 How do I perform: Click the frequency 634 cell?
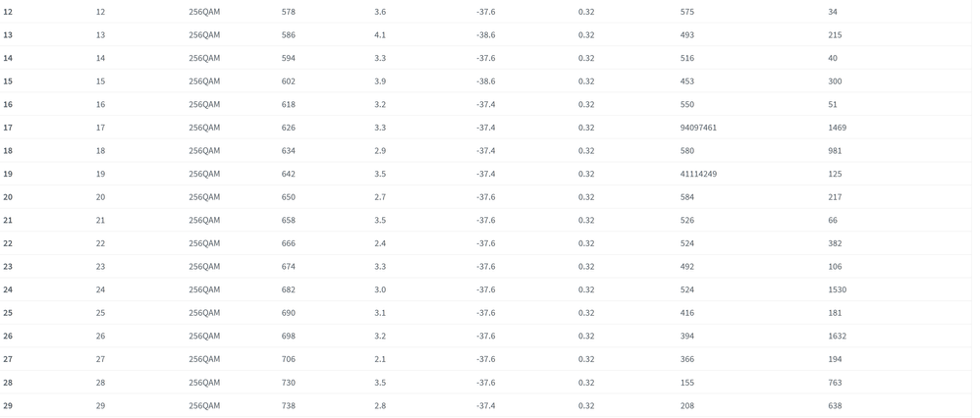tap(288, 151)
